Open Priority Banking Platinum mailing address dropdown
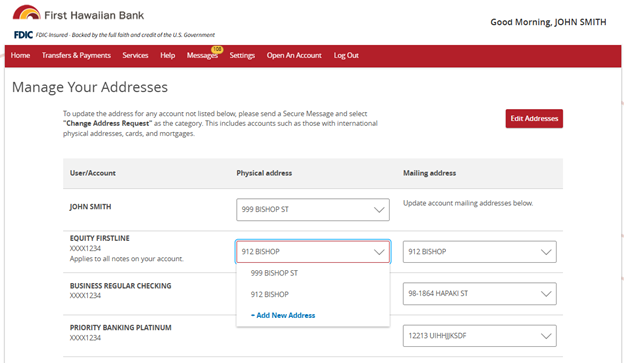Image resolution: width=624 pixels, height=363 pixels. coord(480,336)
